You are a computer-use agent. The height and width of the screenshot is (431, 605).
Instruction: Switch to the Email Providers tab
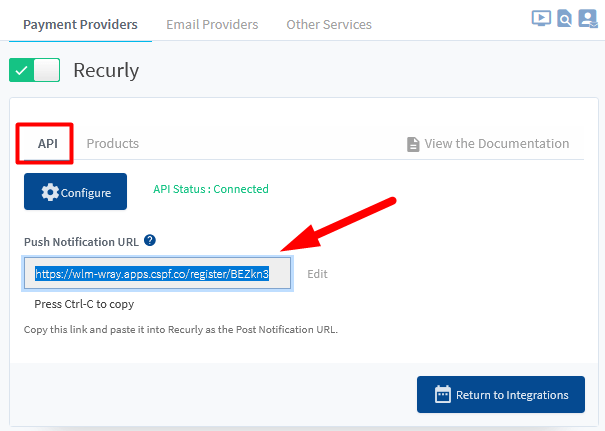[212, 24]
